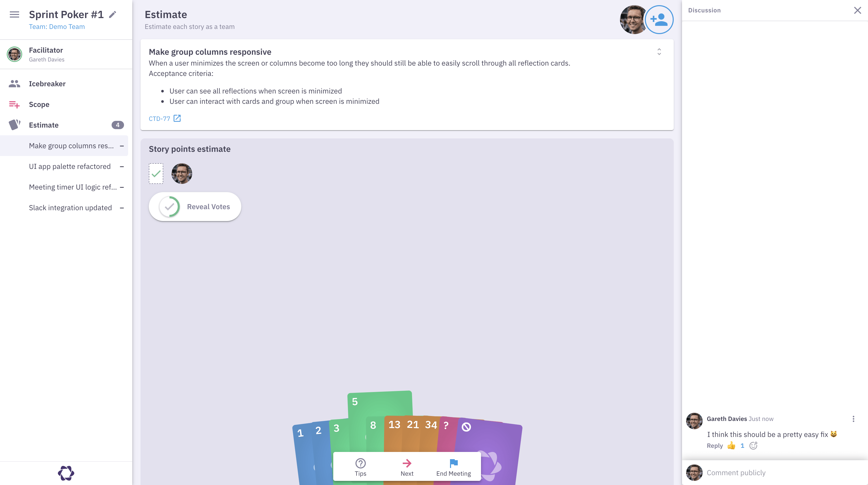The image size is (868, 485).
Task: Toggle the thumbs up reaction on Gareth's comment
Action: (731, 445)
